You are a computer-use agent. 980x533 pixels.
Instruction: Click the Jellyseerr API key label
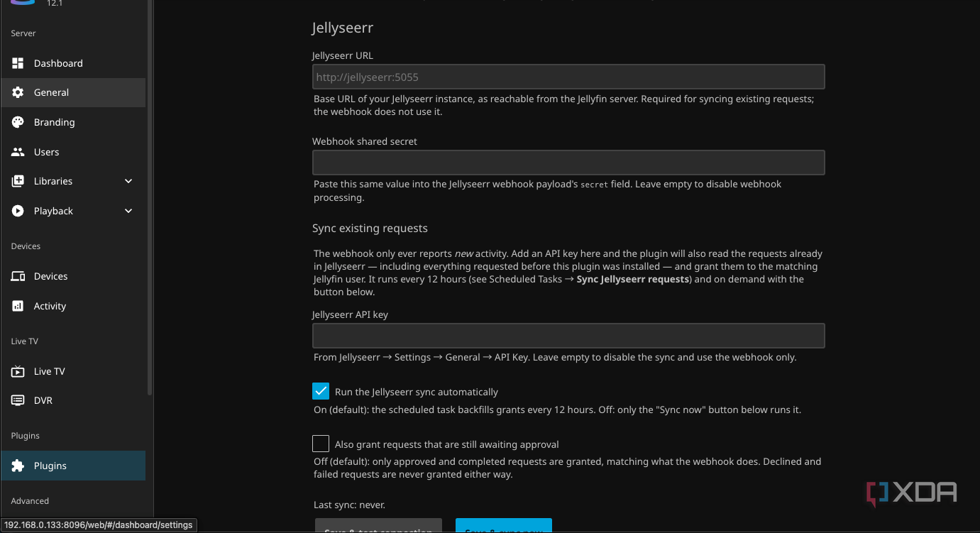point(350,314)
